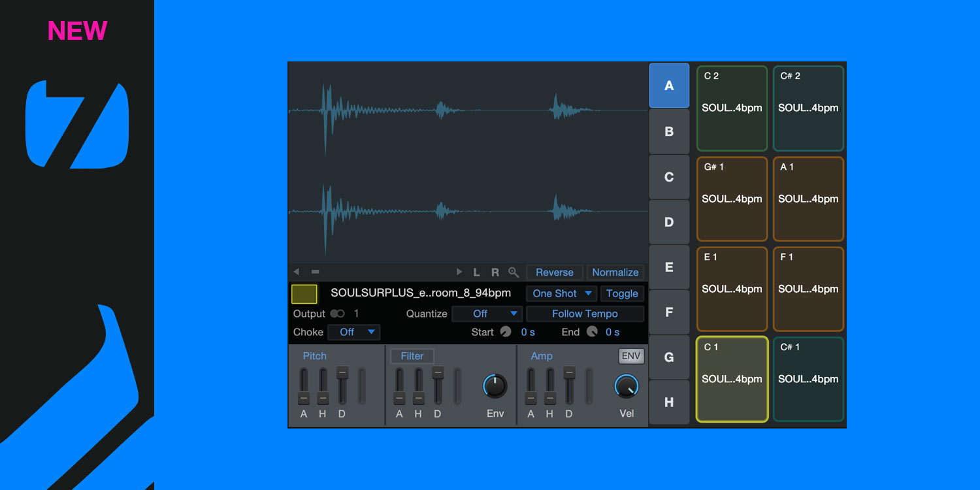Screen dimensions: 980x490
Task: Click the Toggle button
Action: [622, 294]
